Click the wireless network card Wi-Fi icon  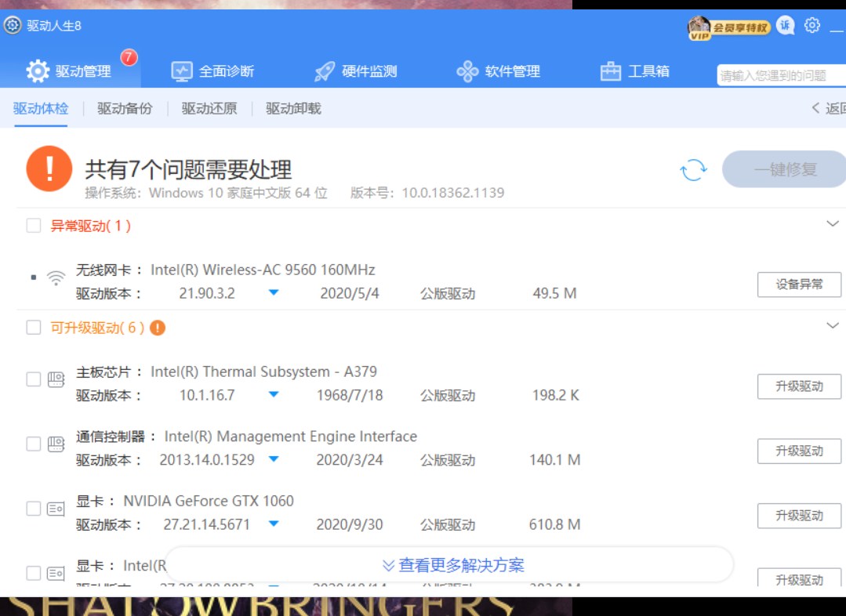pos(56,277)
